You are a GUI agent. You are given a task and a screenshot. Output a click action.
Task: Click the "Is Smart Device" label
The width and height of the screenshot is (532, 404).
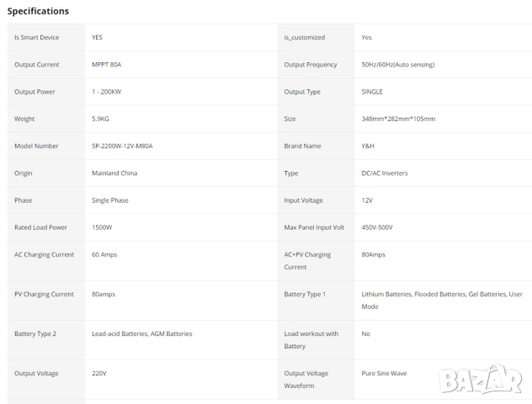(x=36, y=38)
